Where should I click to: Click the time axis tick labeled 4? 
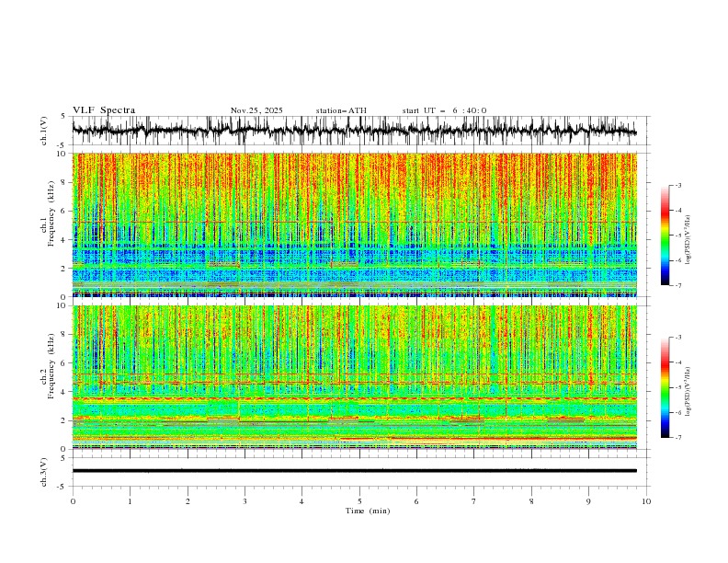(x=301, y=501)
